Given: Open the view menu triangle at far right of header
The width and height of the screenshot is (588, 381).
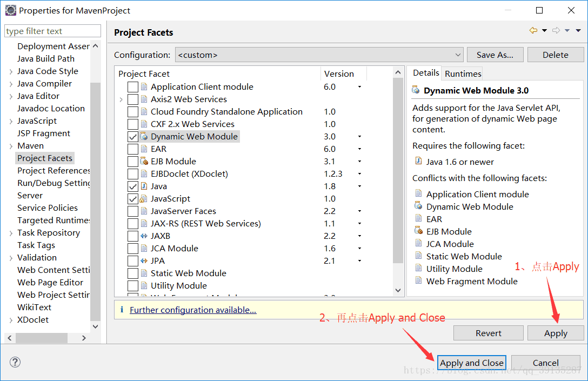Looking at the screenshot, I should point(578,31).
